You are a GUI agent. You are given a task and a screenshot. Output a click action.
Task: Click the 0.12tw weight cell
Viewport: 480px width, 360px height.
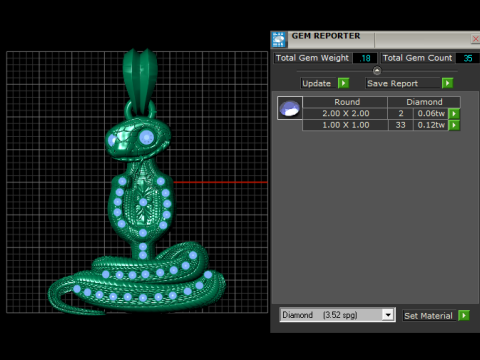[x=431, y=125]
